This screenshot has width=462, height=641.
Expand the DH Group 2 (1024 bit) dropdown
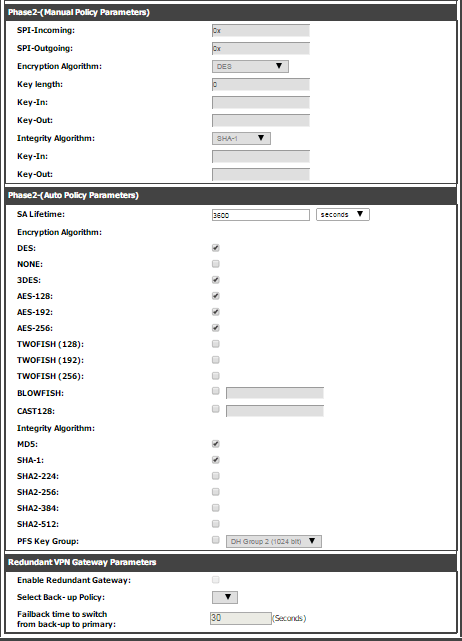[x=274, y=541]
